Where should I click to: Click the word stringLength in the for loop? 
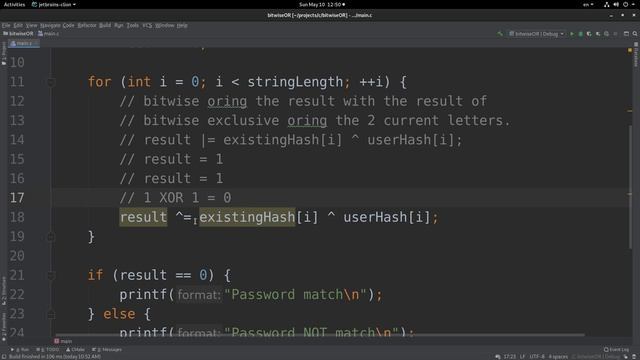tap(295, 82)
